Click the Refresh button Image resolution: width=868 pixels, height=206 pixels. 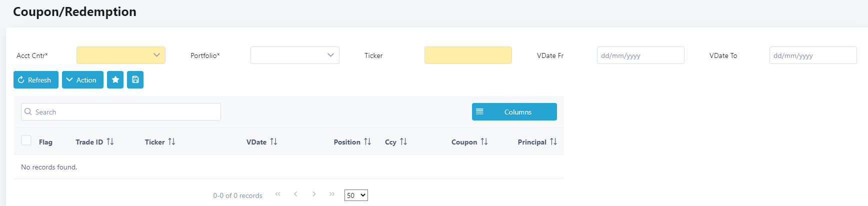tap(35, 80)
